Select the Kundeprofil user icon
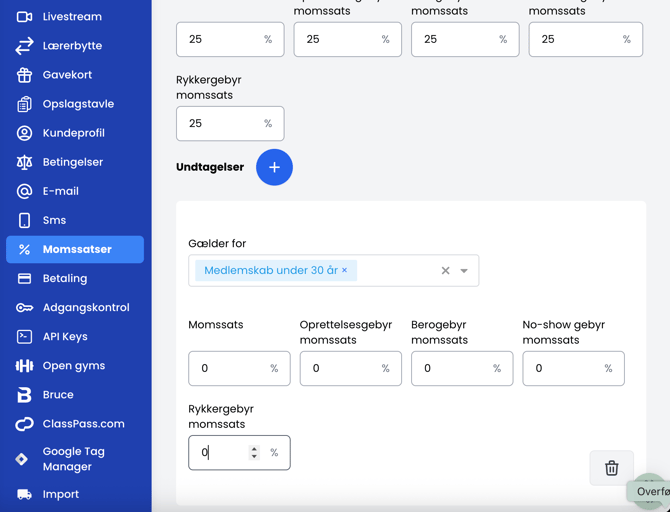The image size is (670, 512). 24,133
